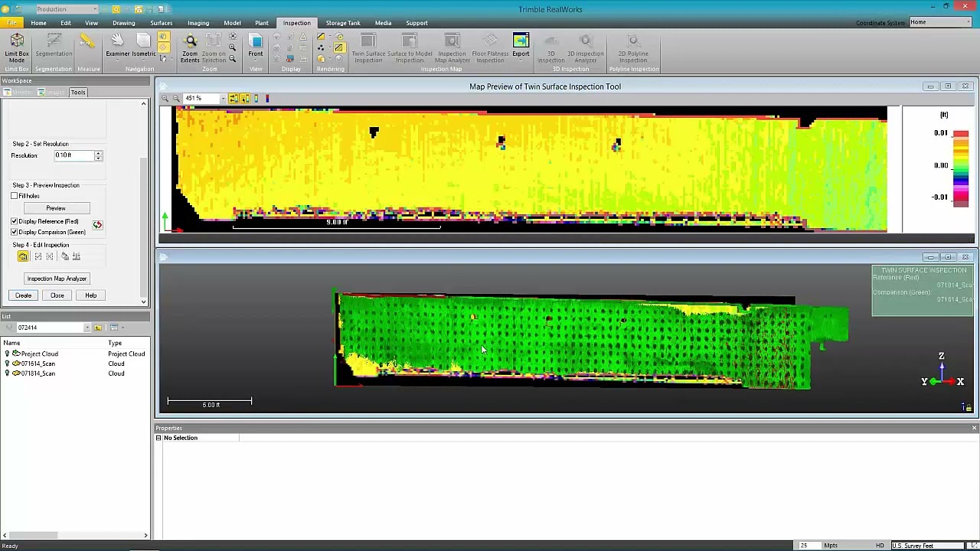The width and height of the screenshot is (980, 551).
Task: Set view to Front
Action: [x=256, y=45]
